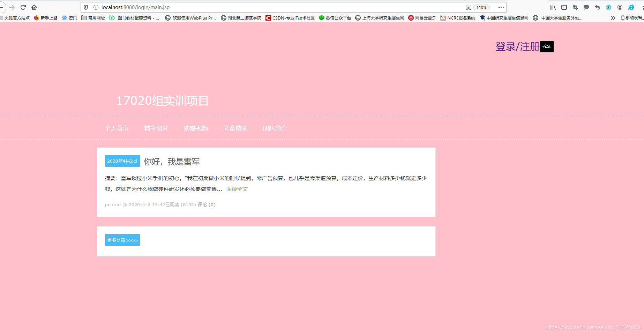Open bookmark 微信公众平台
This screenshot has width=644, height=334.
pyautogui.click(x=335, y=18)
